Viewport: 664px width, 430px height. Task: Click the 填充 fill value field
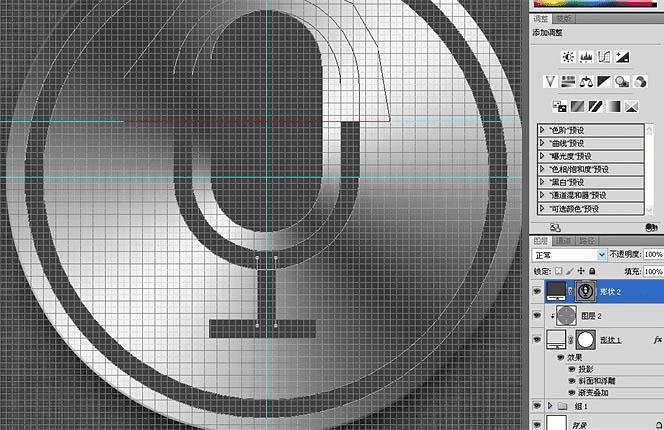(653, 271)
